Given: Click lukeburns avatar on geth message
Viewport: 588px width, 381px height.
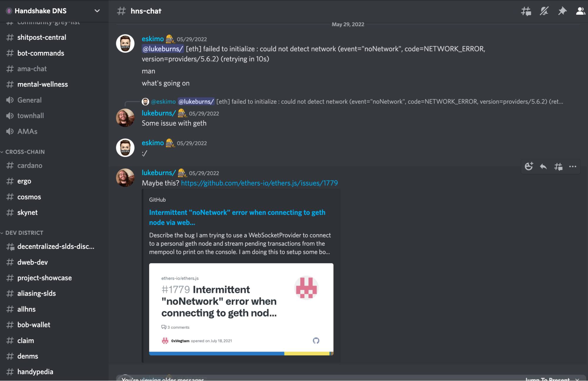Looking at the screenshot, I should (x=125, y=118).
